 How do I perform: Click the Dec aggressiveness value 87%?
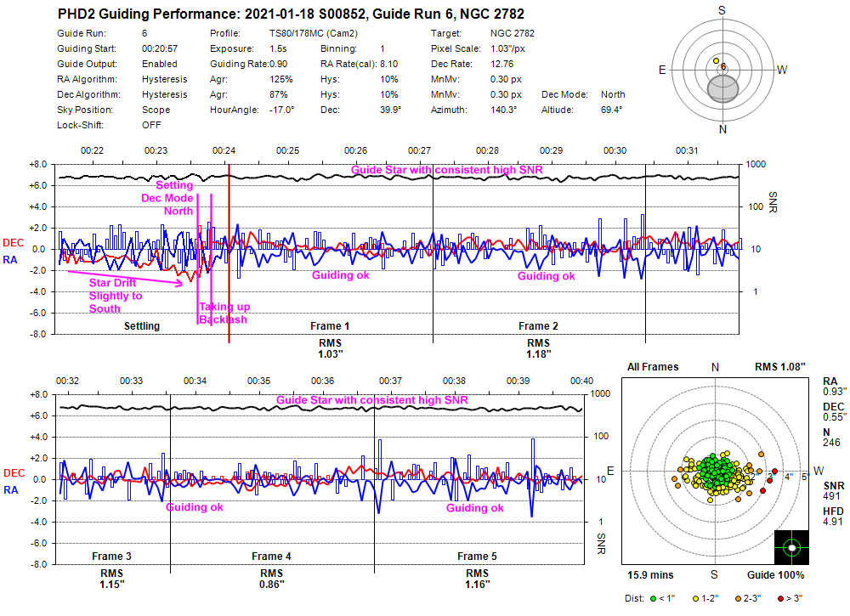[278, 94]
